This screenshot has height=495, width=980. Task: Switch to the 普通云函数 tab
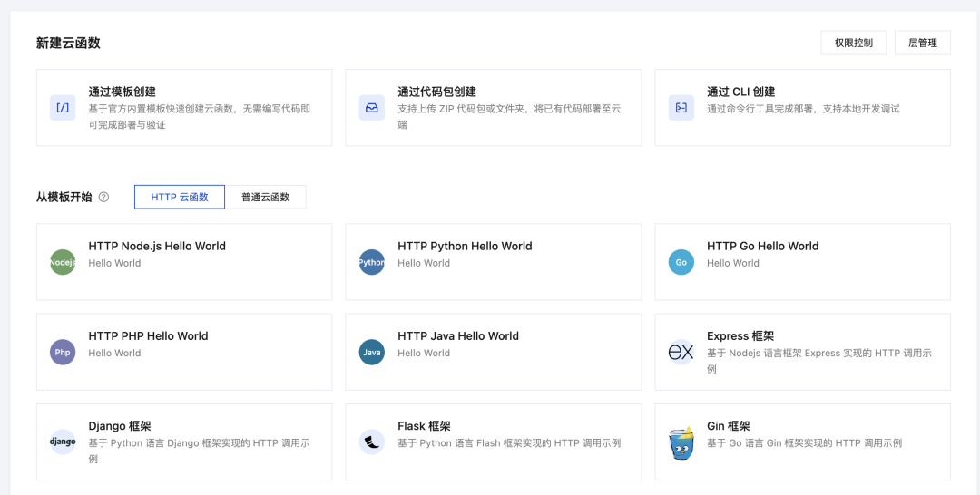click(x=266, y=198)
